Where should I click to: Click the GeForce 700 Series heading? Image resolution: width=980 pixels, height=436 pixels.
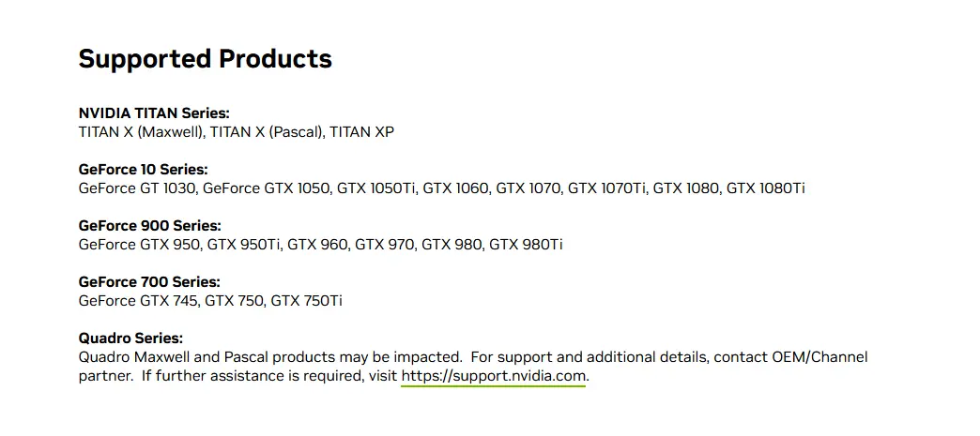click(149, 281)
